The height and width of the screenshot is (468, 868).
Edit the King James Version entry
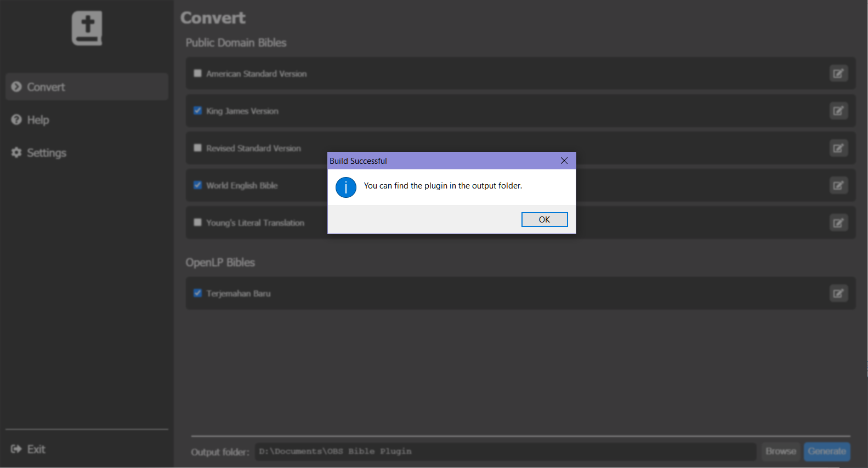tap(838, 111)
